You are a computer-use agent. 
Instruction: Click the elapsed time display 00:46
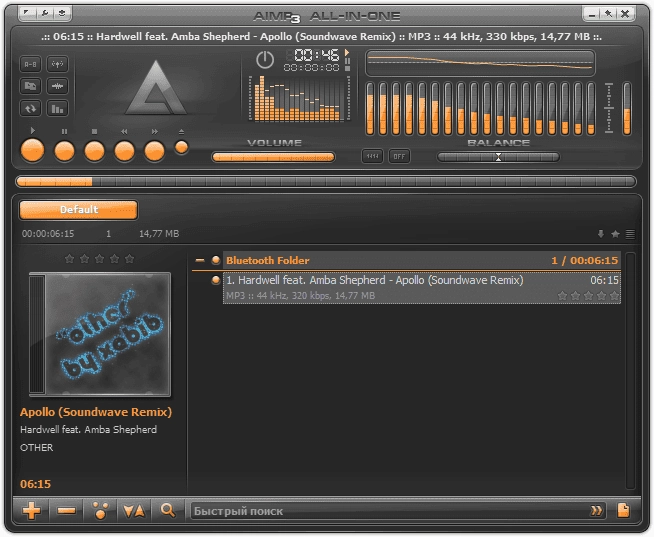pyautogui.click(x=316, y=55)
